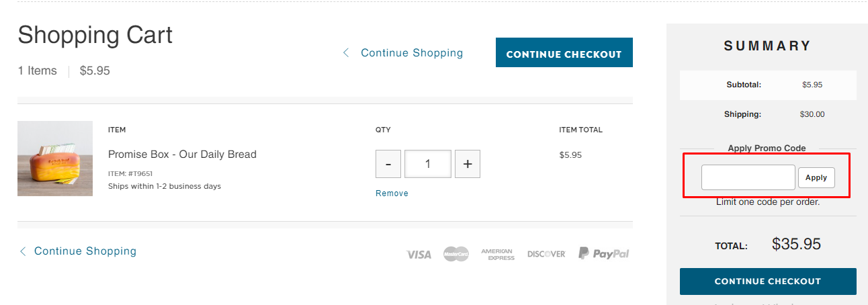Click the Discover card logo
Image resolution: width=868 pixels, height=305 pixels.
point(546,254)
